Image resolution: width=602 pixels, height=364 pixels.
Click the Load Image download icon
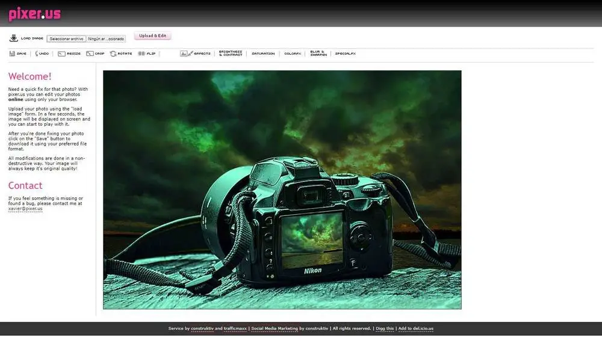click(x=14, y=38)
